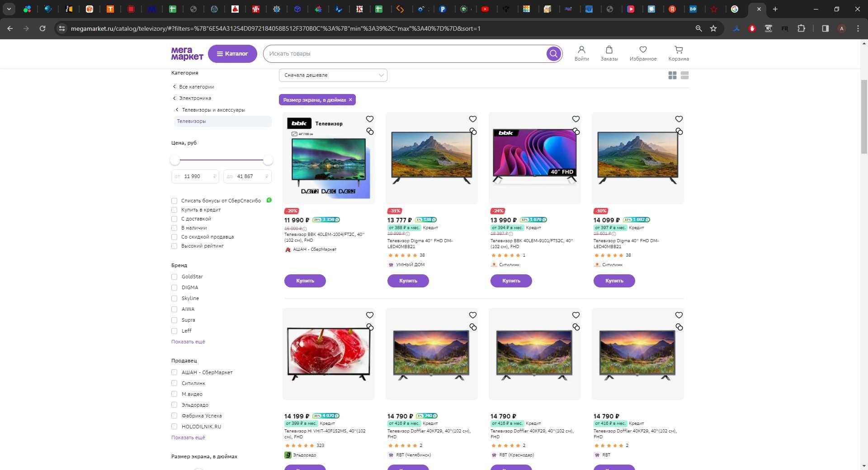Open a new browser tab
This screenshot has width=868, height=470.
[x=775, y=9]
